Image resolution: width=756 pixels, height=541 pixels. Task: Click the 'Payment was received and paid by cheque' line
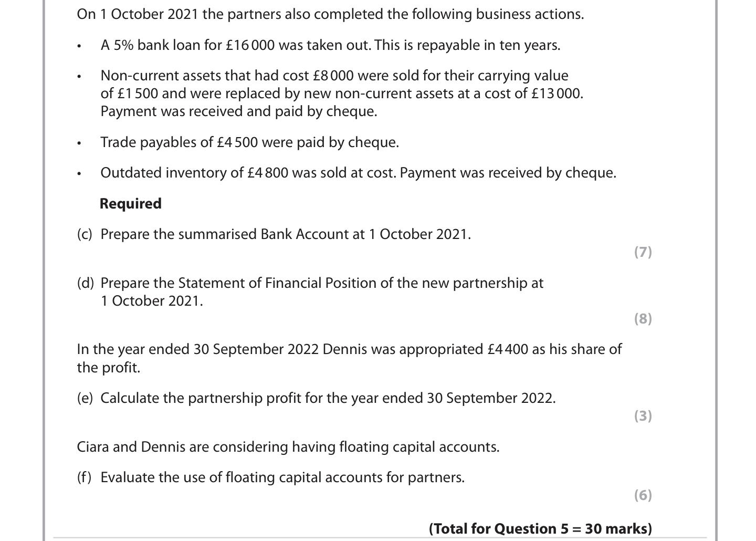pyautogui.click(x=238, y=111)
